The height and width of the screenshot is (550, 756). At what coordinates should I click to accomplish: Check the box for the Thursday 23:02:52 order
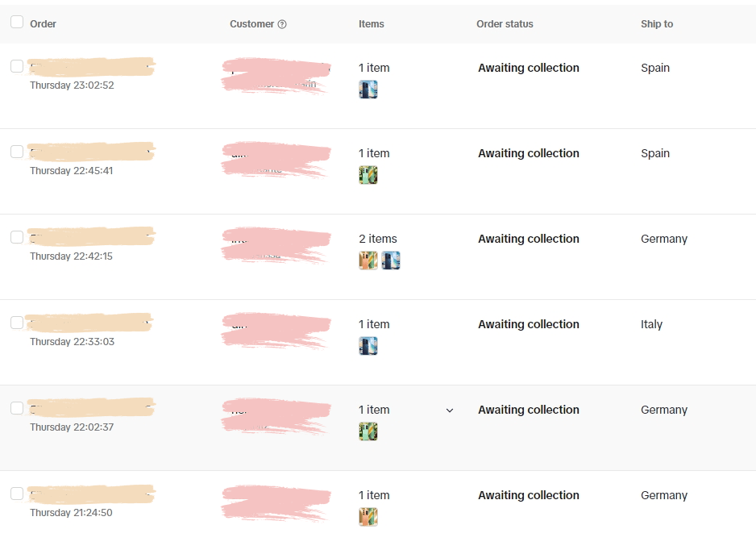17,66
